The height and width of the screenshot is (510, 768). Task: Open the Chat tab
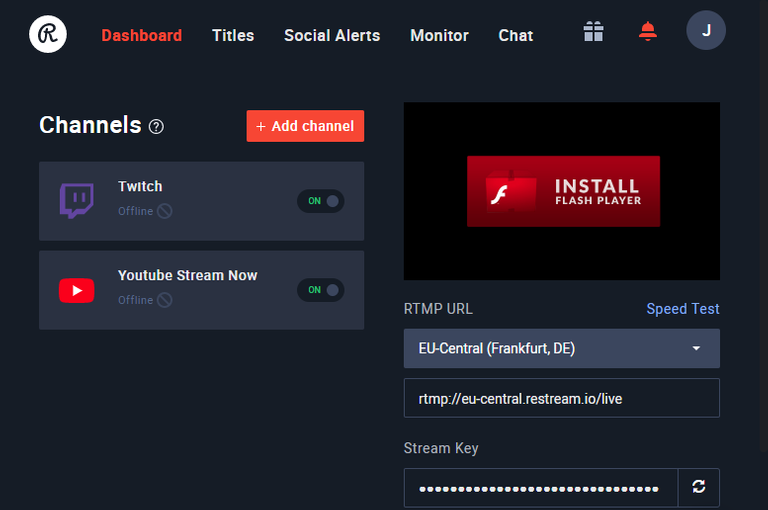pyautogui.click(x=516, y=35)
